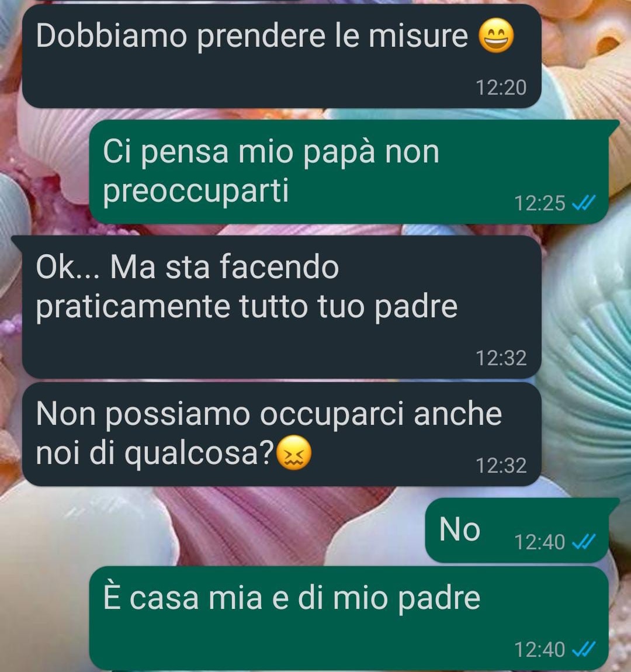Tap the seashell wallpaper between messages
This screenshot has height=672, width=631.
pos(257,527)
